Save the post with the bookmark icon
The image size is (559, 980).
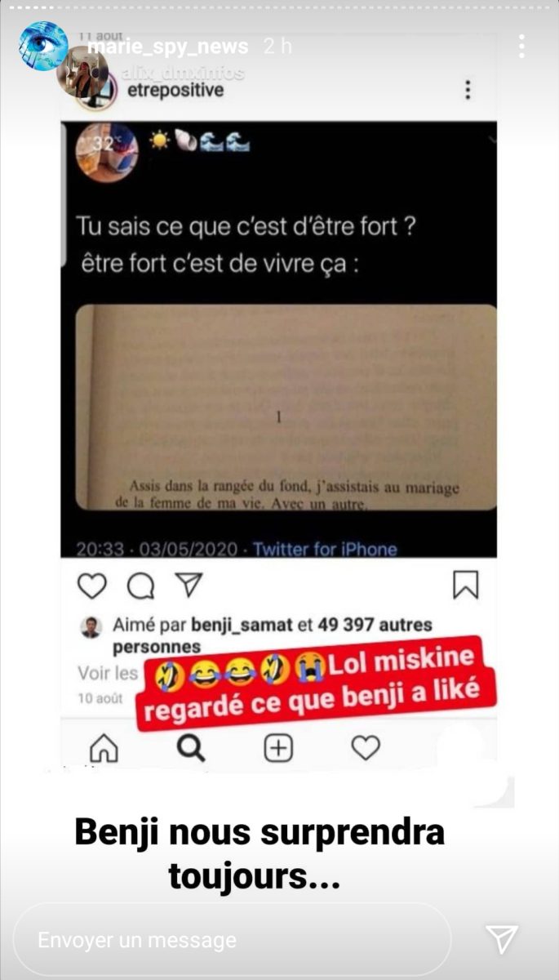pyautogui.click(x=466, y=585)
